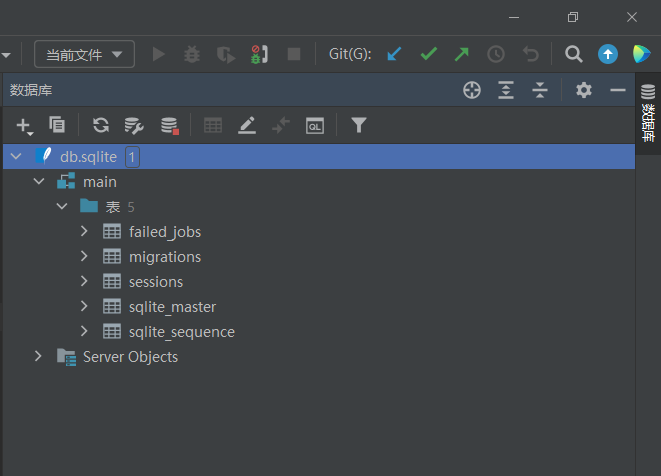The width and height of the screenshot is (661, 476).
Task: Collapse the db.sqlite tree node
Action: pyautogui.click(x=14, y=157)
